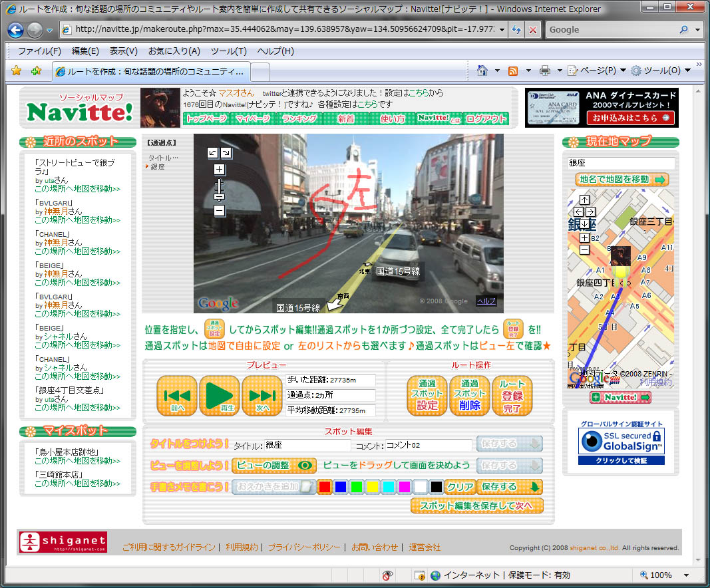
Task: Click the IE print icon
Action: click(545, 71)
